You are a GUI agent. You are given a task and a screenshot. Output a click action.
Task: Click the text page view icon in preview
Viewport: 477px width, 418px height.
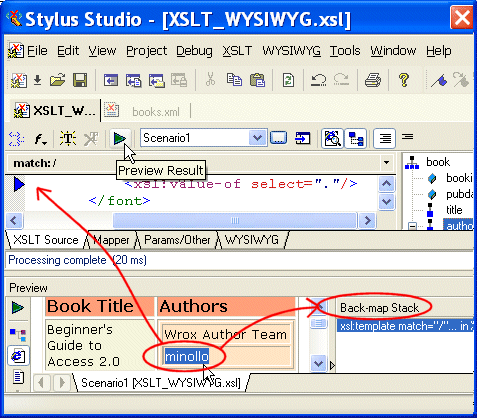point(18,377)
